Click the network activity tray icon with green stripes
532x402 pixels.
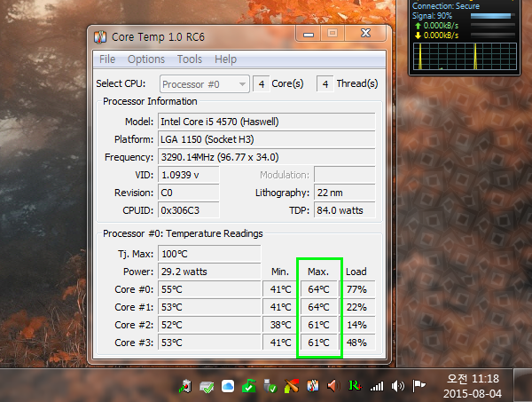pos(185,386)
